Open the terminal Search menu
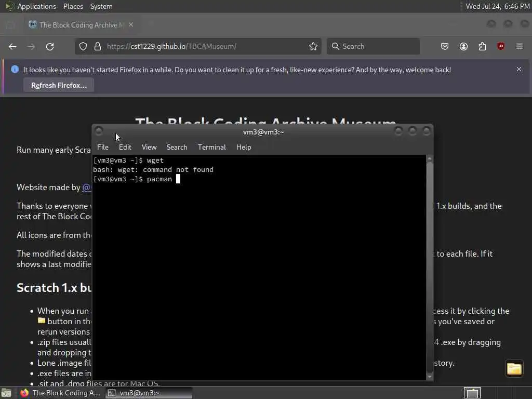The width and height of the screenshot is (532, 399). pyautogui.click(x=177, y=147)
